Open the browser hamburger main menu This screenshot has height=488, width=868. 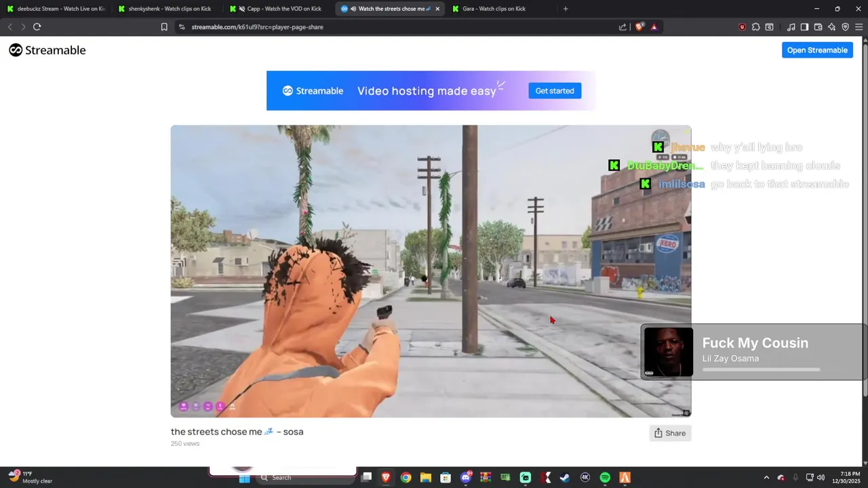859,27
